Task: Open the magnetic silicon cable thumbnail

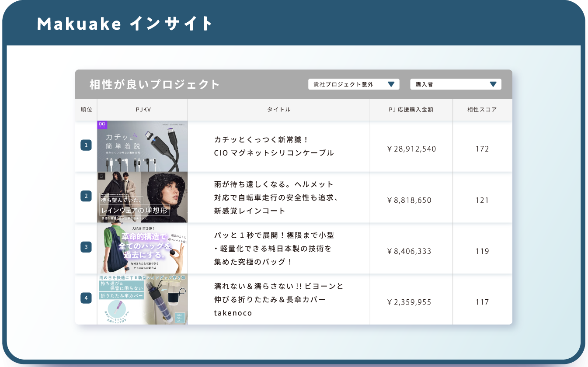Action: point(143,146)
